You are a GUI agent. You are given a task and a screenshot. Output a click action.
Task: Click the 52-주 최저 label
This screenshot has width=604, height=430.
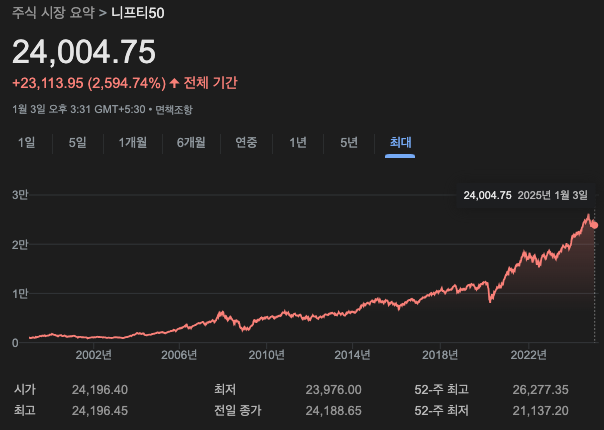442,410
